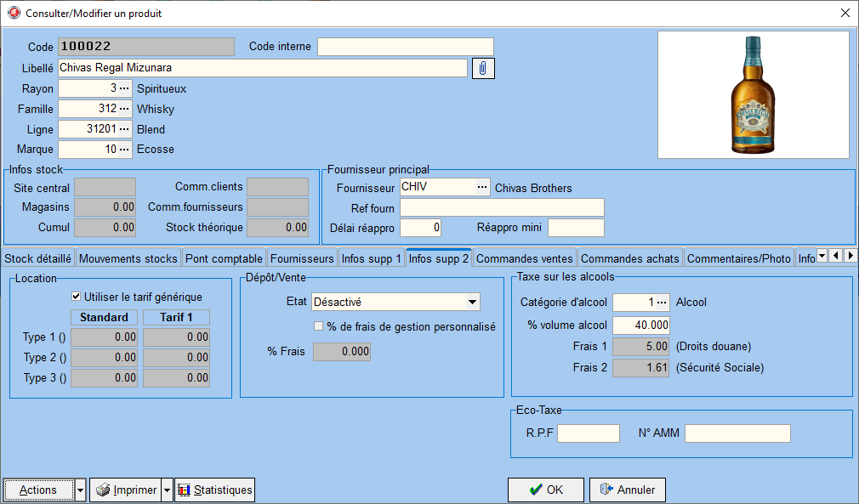Open Famille lookup ellipsis button
This screenshot has width=859, height=504.
point(124,109)
